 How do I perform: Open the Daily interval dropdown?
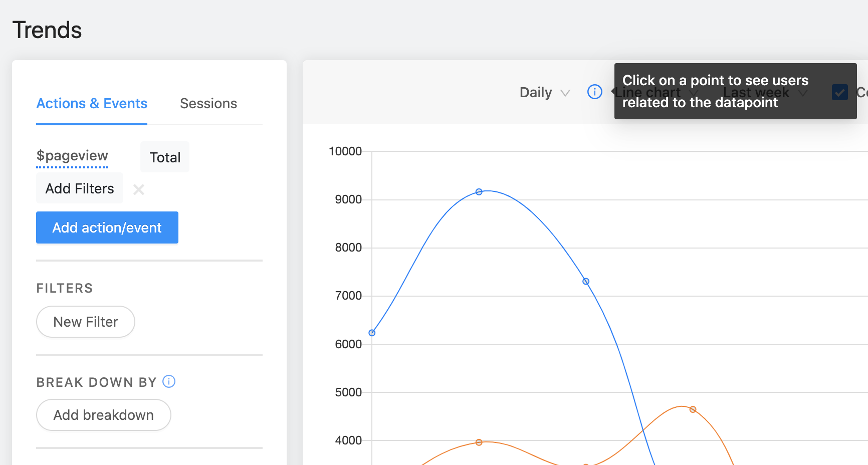point(544,92)
